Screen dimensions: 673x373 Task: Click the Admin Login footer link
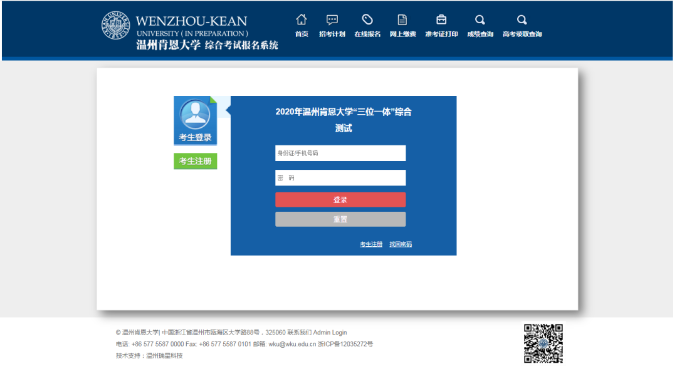tap(330, 332)
